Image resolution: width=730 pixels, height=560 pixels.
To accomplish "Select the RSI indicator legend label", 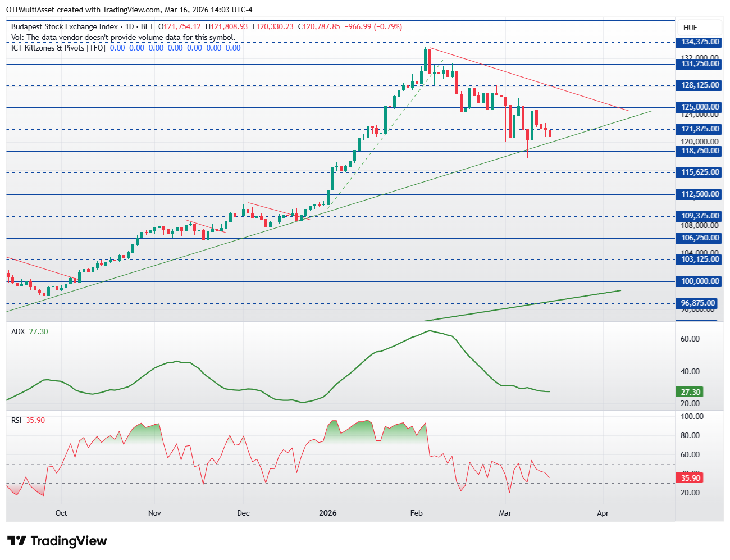I will coord(16,420).
